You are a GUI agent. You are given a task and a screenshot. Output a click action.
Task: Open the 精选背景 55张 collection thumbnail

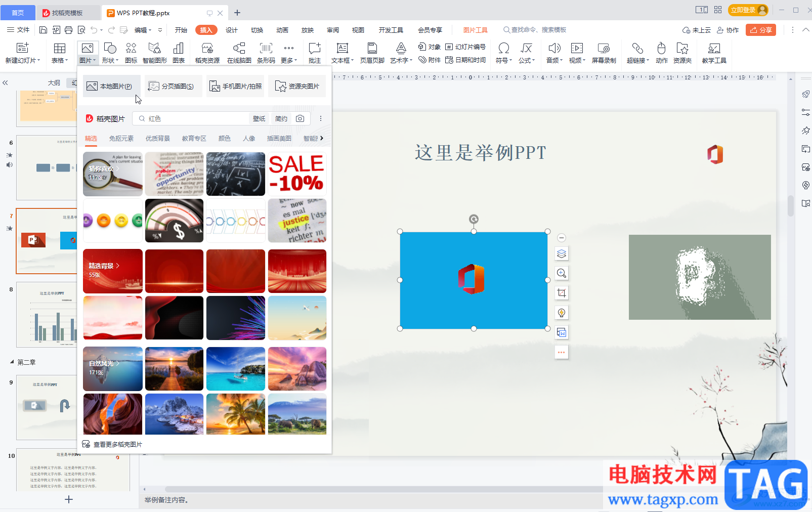click(x=113, y=271)
